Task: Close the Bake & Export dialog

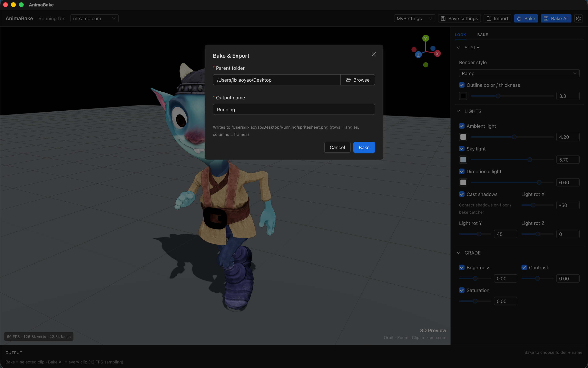Action: coord(374,54)
